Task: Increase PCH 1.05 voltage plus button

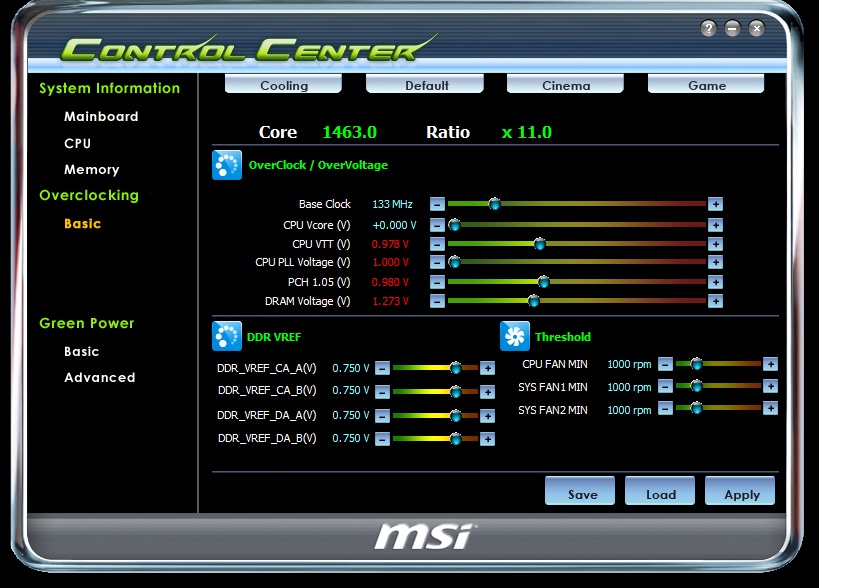Action: point(715,282)
